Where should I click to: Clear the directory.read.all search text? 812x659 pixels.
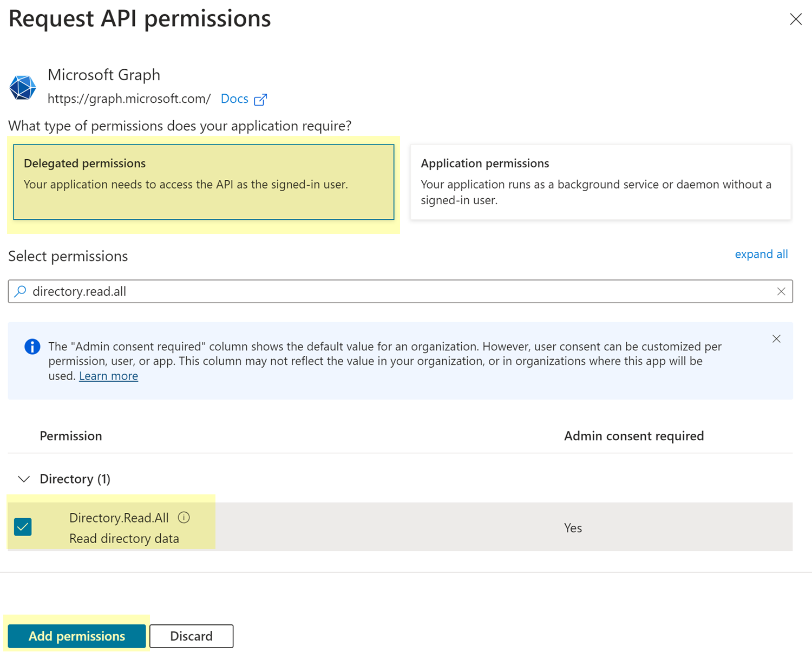pyautogui.click(x=781, y=291)
